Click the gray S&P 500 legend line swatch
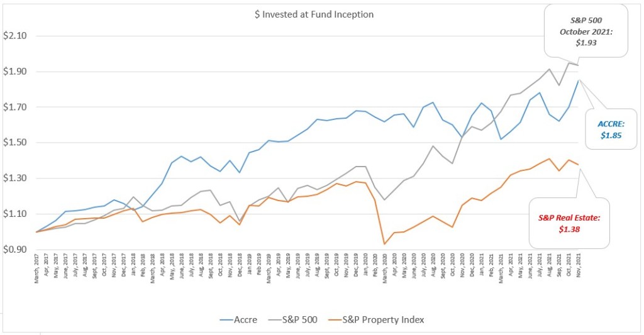The width and height of the screenshot is (644, 335). (x=272, y=320)
